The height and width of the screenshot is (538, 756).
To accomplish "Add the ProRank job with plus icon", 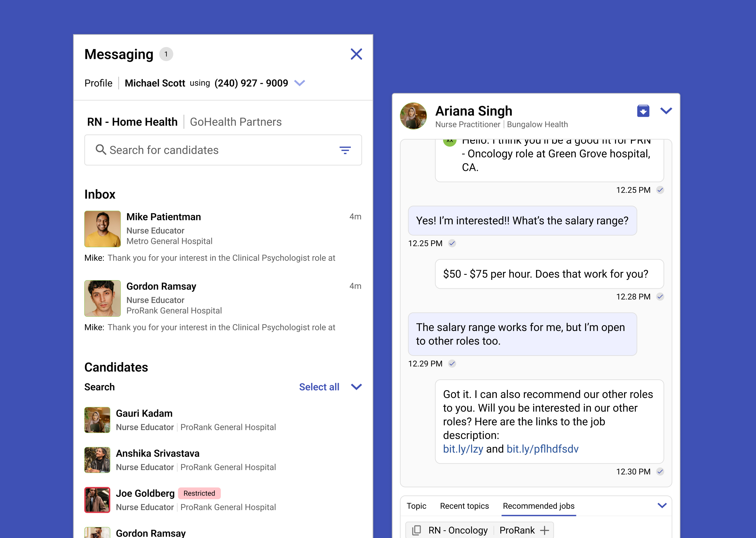I will click(544, 530).
